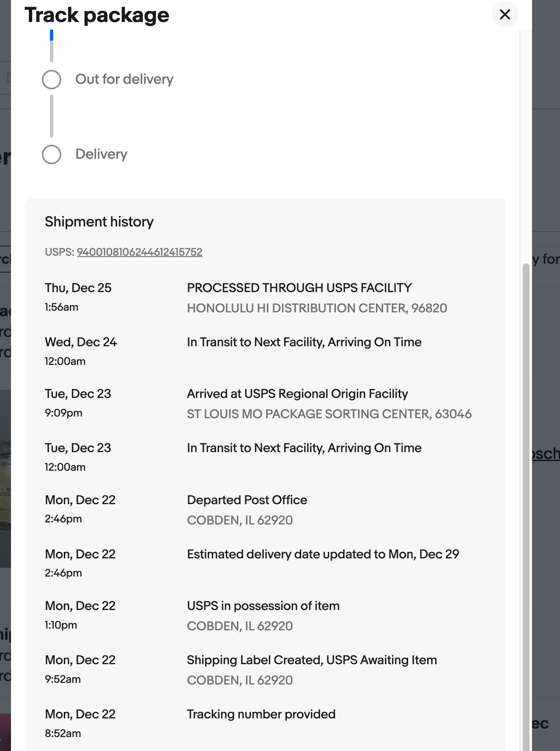This screenshot has height=751, width=560.
Task: Click the Wed, Dec 24 date entry
Action: [81, 342]
